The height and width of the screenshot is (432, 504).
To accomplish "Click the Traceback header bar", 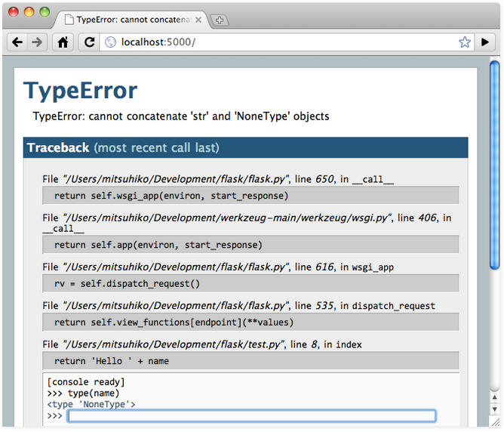I will (245, 148).
